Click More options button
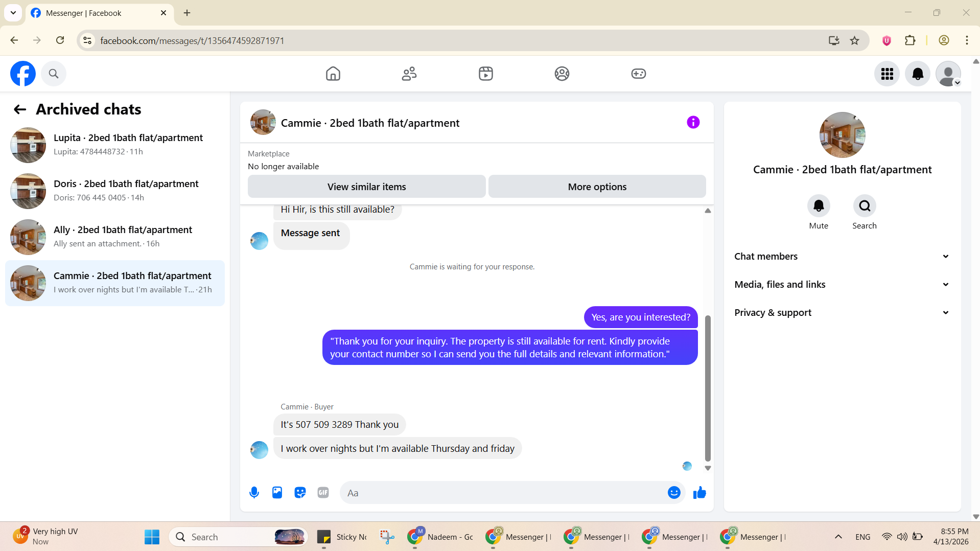 (597, 187)
